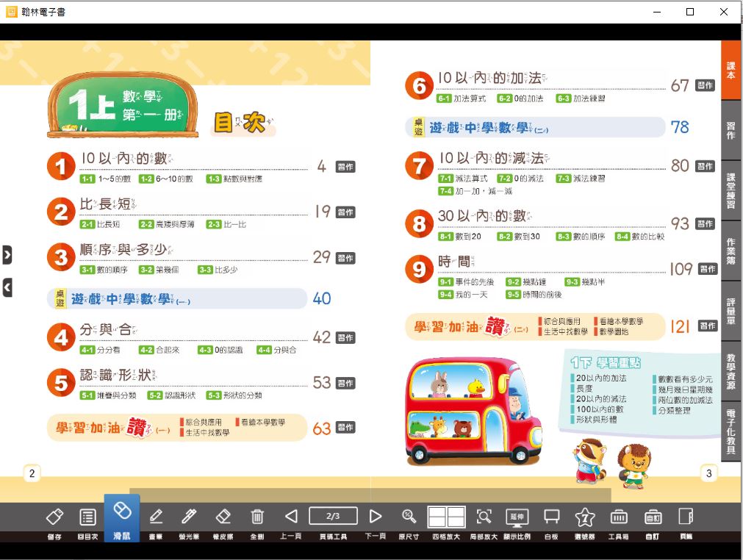743x560 pixels.
Task: Click 習作 button beside page 67
Action: [705, 86]
